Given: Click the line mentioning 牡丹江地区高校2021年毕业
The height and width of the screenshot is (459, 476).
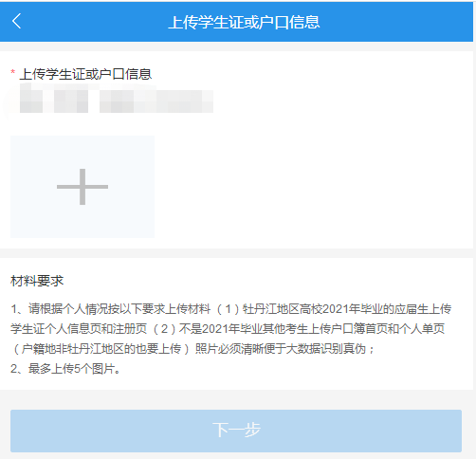Looking at the screenshot, I should point(230,309).
